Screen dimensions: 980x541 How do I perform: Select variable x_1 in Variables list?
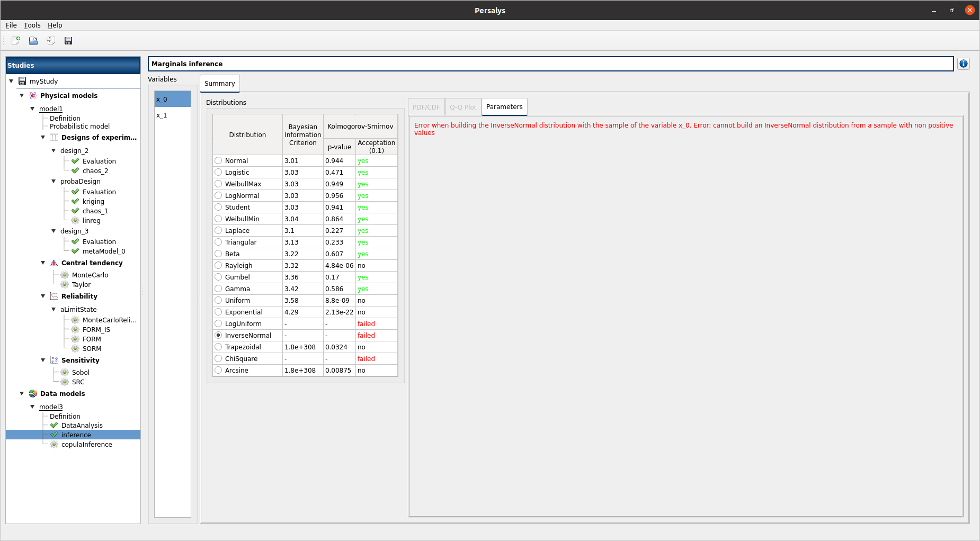point(162,115)
